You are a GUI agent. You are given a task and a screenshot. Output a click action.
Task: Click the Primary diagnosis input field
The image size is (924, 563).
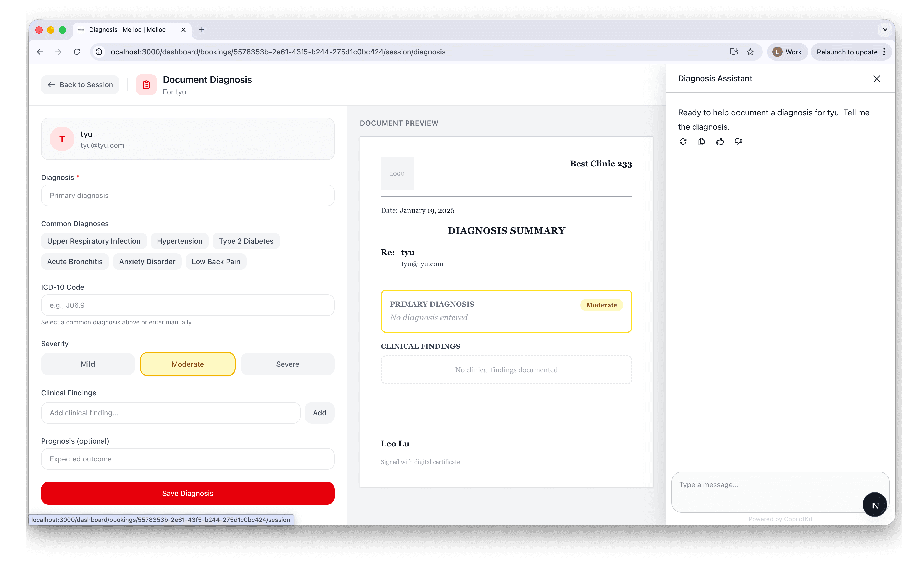tap(188, 195)
